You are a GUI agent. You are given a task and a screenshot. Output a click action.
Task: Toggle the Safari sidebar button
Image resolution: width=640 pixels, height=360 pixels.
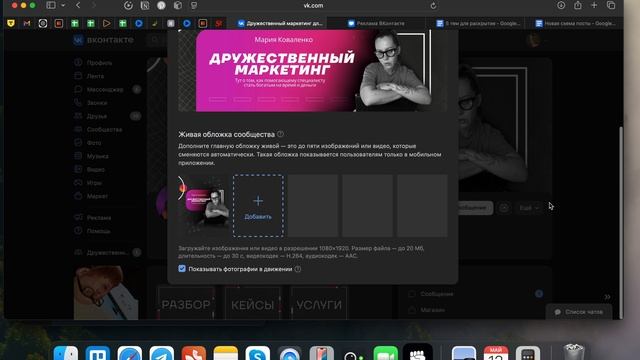click(x=51, y=5)
